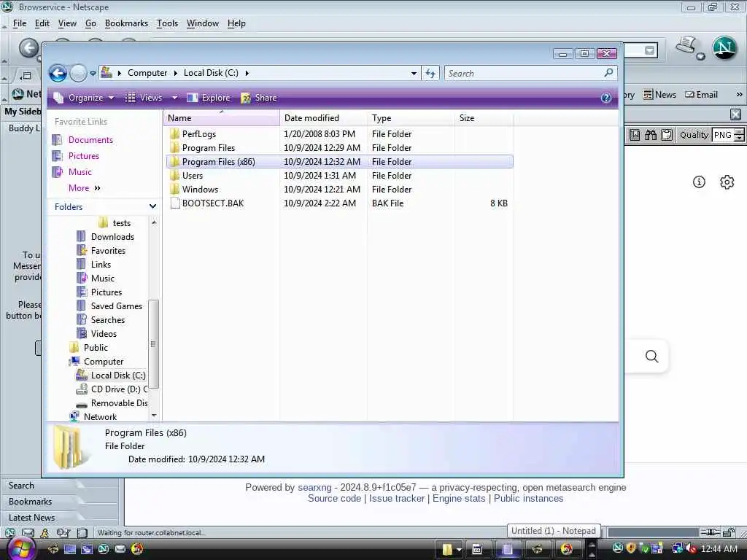This screenshot has height=560, width=747.
Task: Open Issue tracker link
Action: click(x=396, y=499)
